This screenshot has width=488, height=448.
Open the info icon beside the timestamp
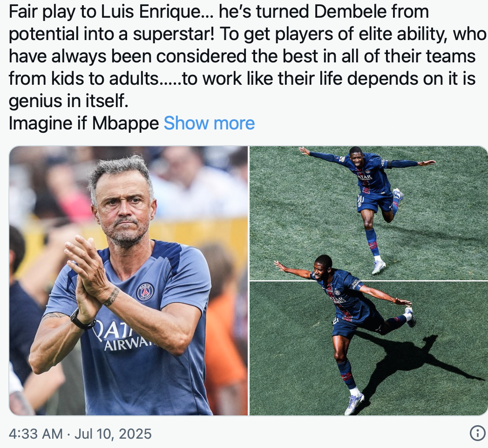click(x=477, y=434)
